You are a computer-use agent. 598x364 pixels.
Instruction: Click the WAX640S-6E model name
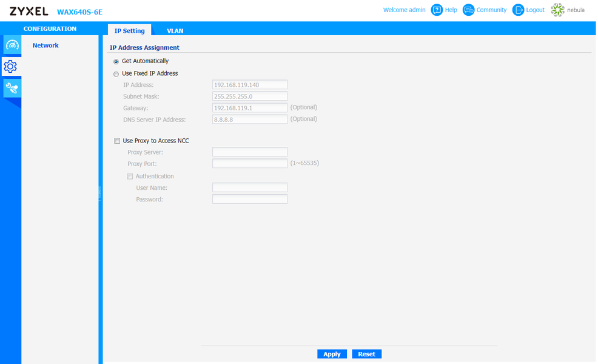79,12
